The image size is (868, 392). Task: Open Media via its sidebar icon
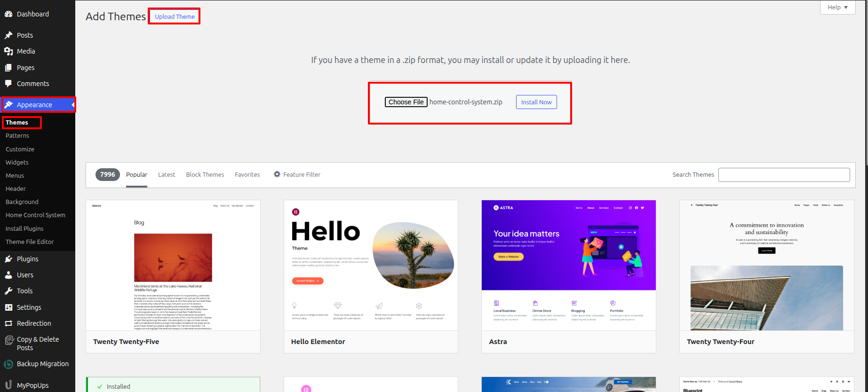tap(8, 51)
